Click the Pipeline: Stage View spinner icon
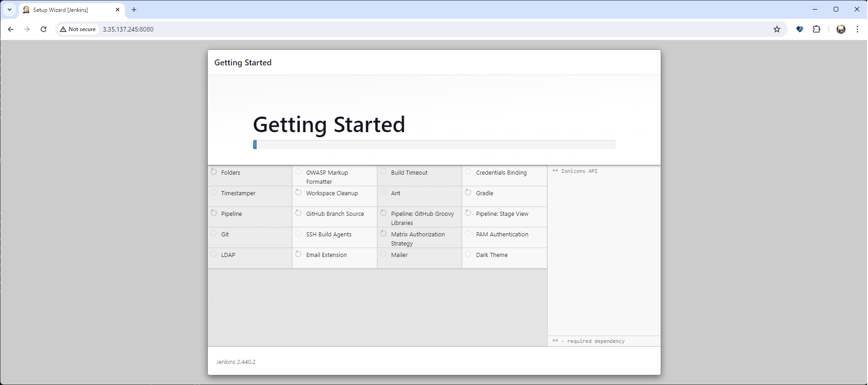Screen dimensions: 868x385 (468, 213)
